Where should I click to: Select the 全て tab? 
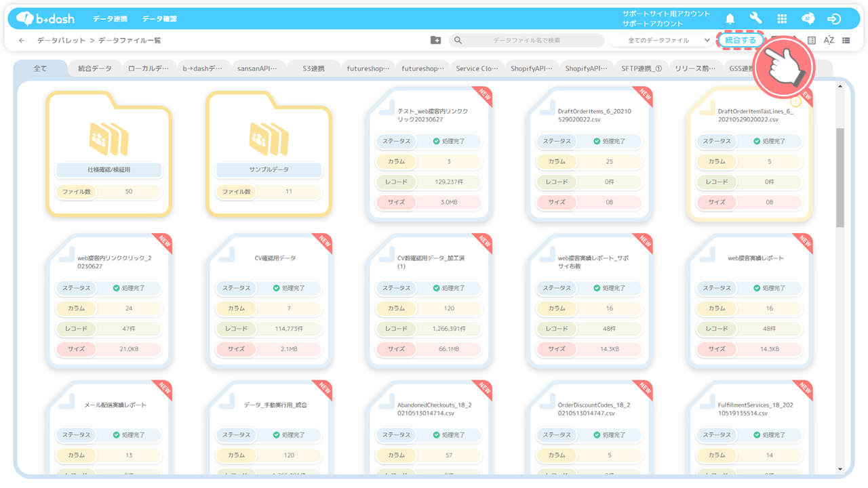41,68
